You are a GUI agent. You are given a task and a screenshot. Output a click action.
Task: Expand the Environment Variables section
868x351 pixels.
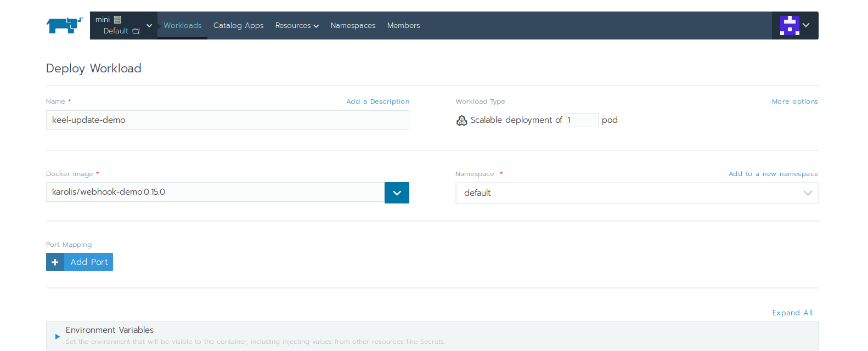click(x=58, y=336)
